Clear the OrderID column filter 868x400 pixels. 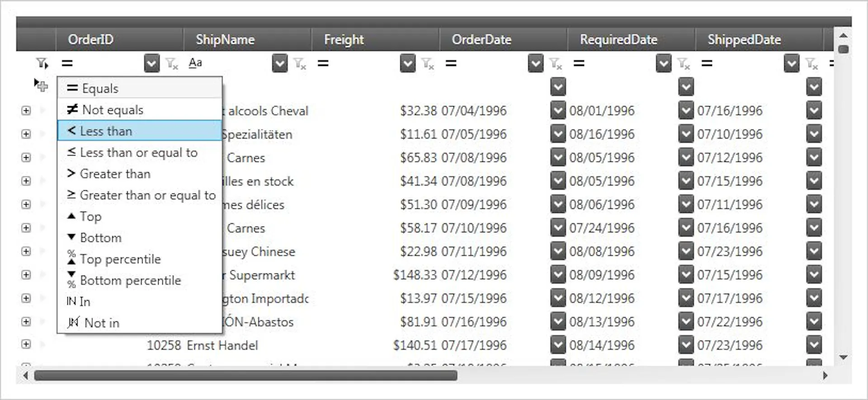172,64
